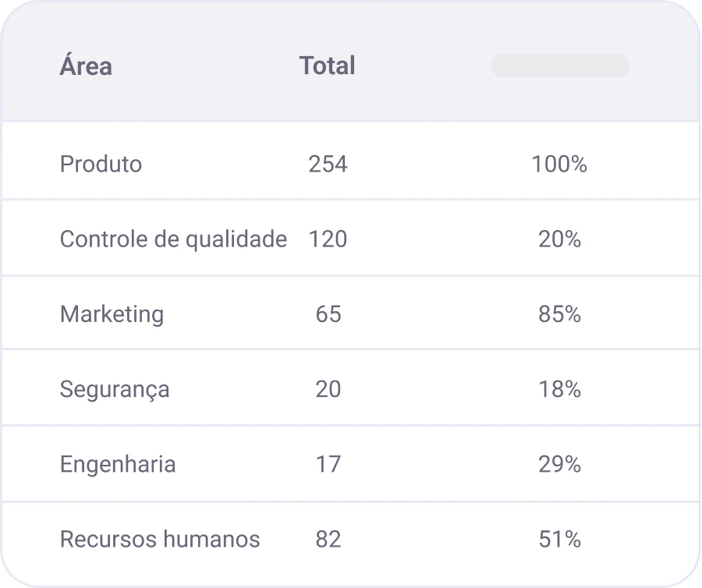Click the Área column header

[86, 66]
